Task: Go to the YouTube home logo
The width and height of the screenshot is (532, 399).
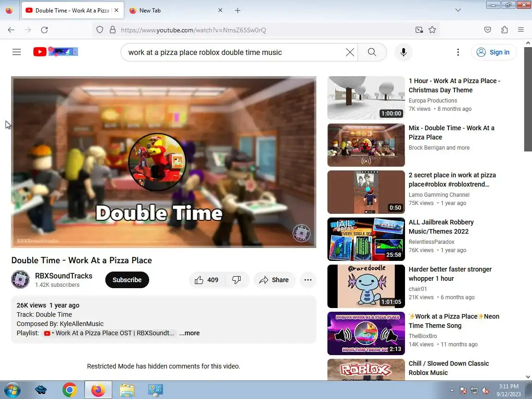Action: point(55,52)
